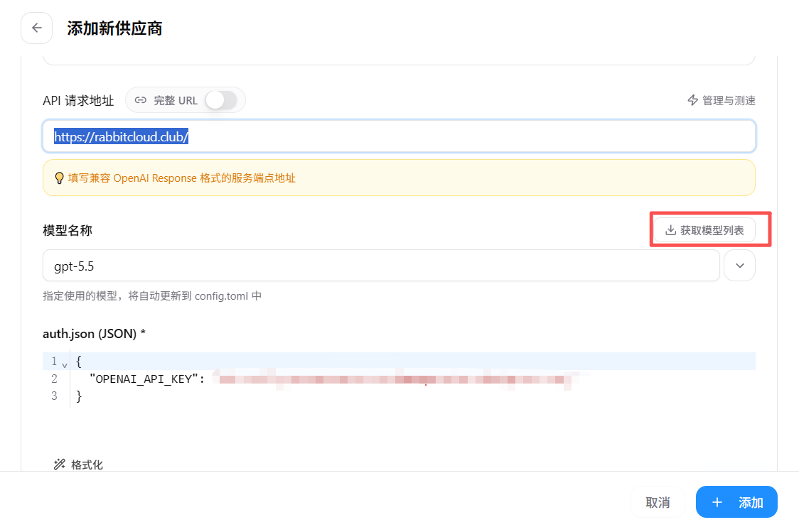This screenshot has width=799, height=532.
Task: Click the 格式化 format button
Action: pos(78,465)
